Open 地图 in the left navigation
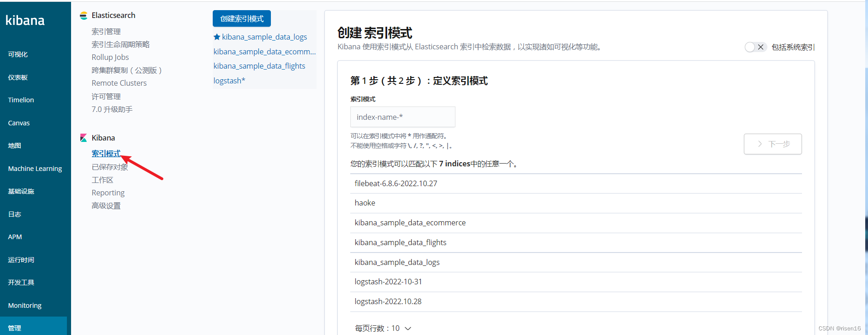 click(14, 146)
